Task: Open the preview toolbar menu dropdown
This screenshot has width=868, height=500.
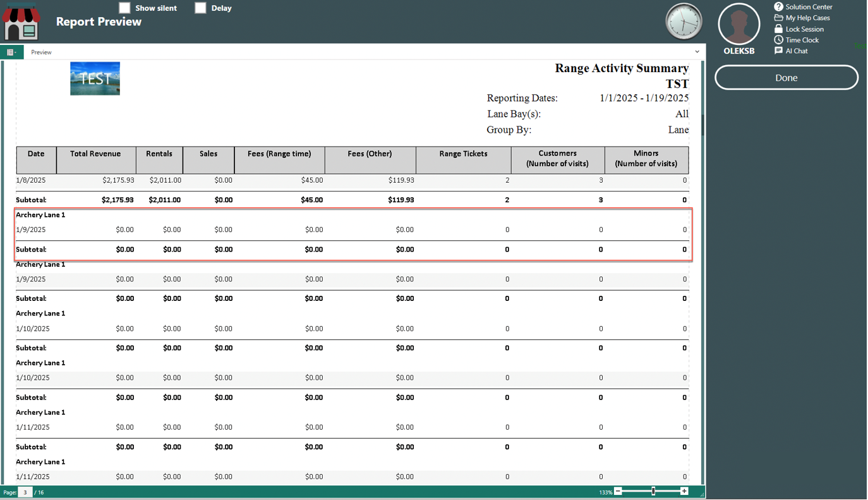Action: (12, 52)
